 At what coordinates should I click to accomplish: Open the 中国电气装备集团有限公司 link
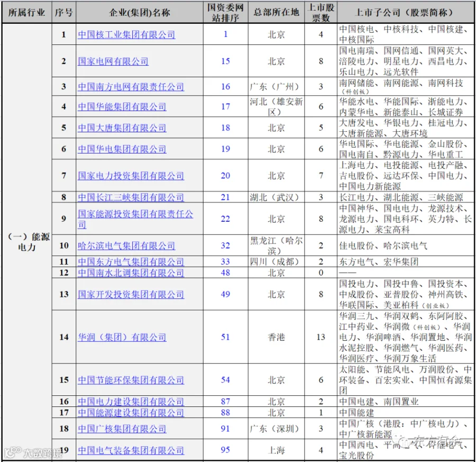pos(131,450)
